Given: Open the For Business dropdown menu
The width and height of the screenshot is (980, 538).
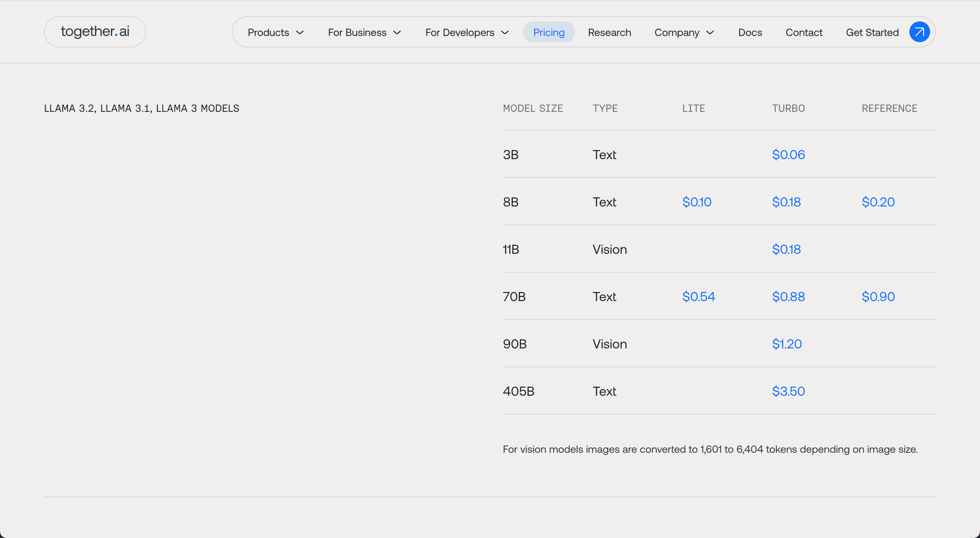Looking at the screenshot, I should point(364,33).
